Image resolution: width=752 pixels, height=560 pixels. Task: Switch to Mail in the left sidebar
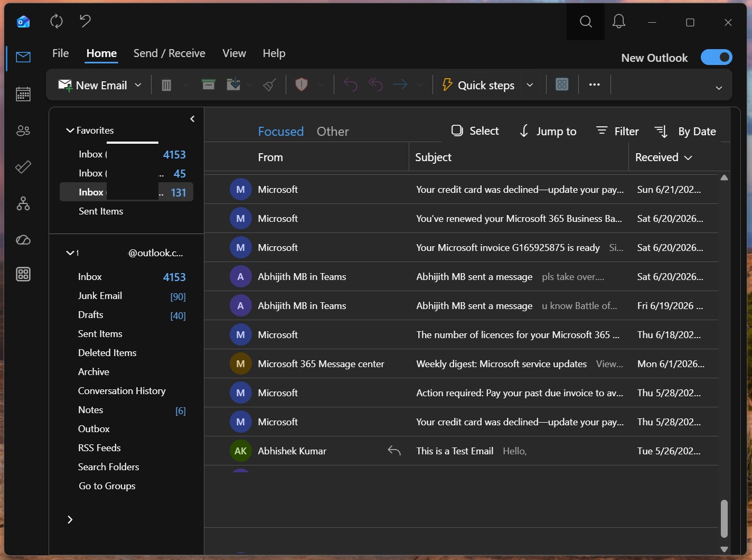click(x=23, y=57)
